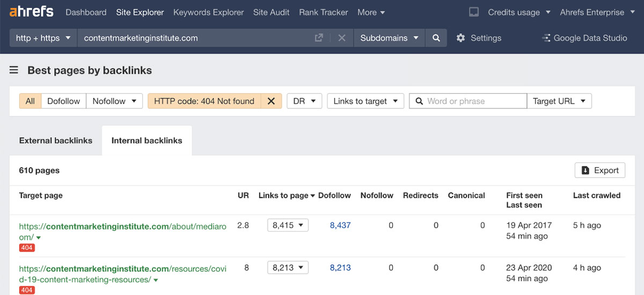The height and width of the screenshot is (295, 644).
Task: Click the Last crawled column header
Action: pyautogui.click(x=597, y=195)
